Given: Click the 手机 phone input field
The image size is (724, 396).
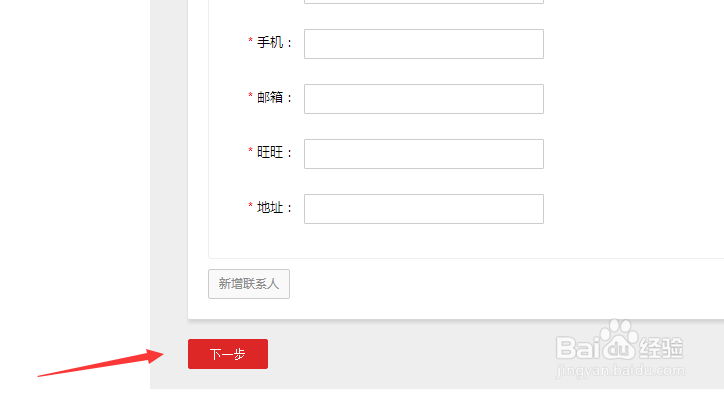Looking at the screenshot, I should 423,44.
